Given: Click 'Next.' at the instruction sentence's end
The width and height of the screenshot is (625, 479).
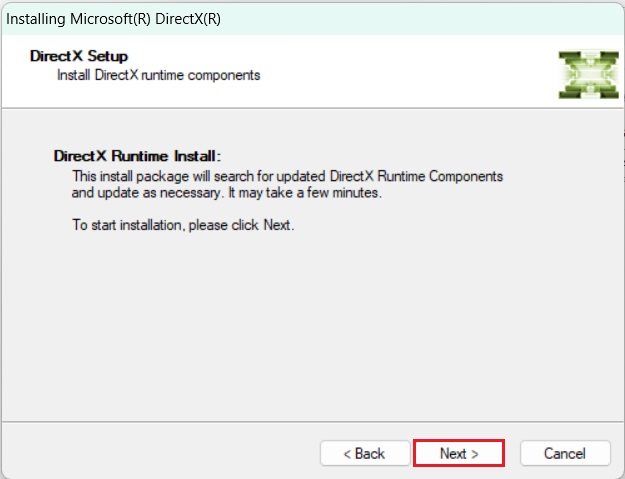Looking at the screenshot, I should point(279,225).
